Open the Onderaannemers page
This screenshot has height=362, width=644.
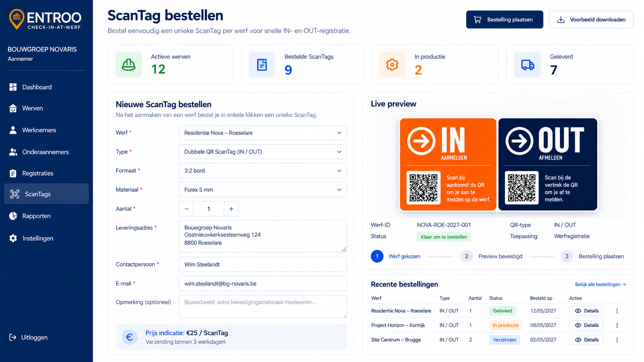coord(46,152)
